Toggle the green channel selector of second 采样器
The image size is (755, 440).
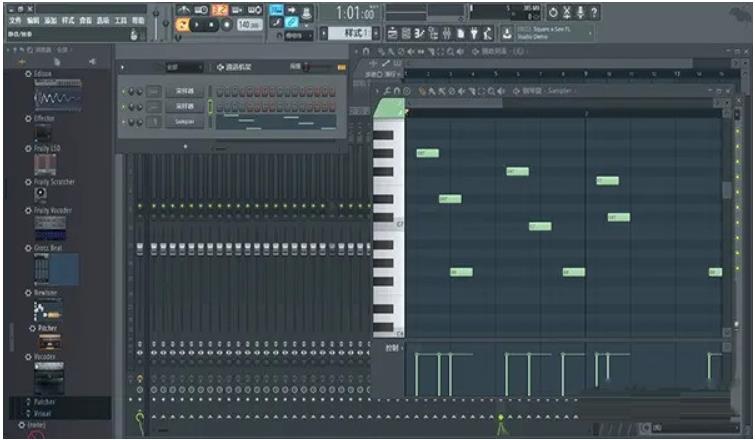click(x=210, y=106)
